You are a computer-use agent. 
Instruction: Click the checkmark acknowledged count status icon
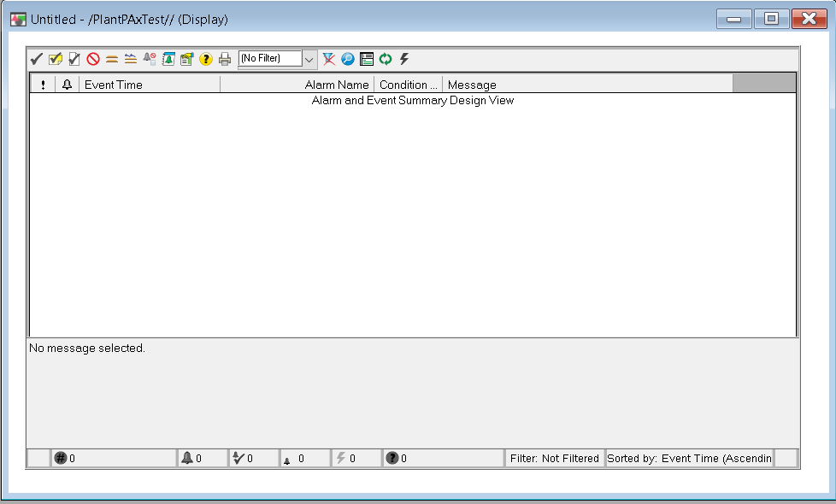coord(238,458)
